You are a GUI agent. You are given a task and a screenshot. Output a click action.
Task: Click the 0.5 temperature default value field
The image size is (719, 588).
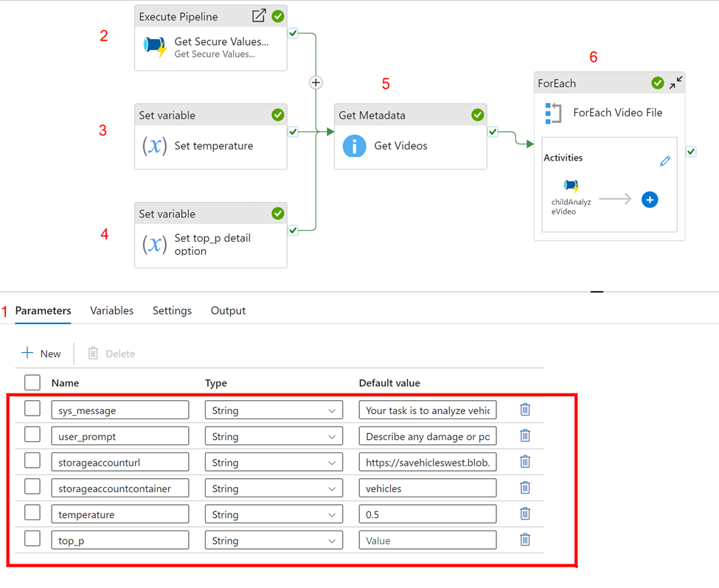(428, 514)
